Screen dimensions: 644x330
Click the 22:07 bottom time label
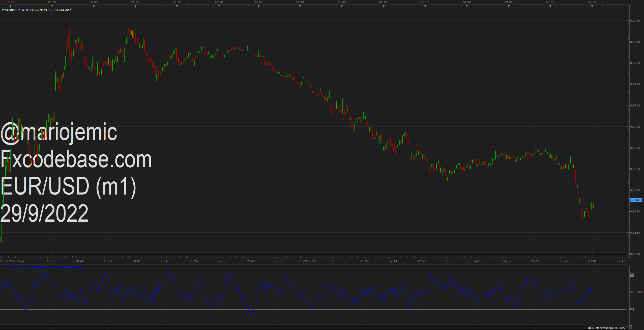tap(222, 261)
